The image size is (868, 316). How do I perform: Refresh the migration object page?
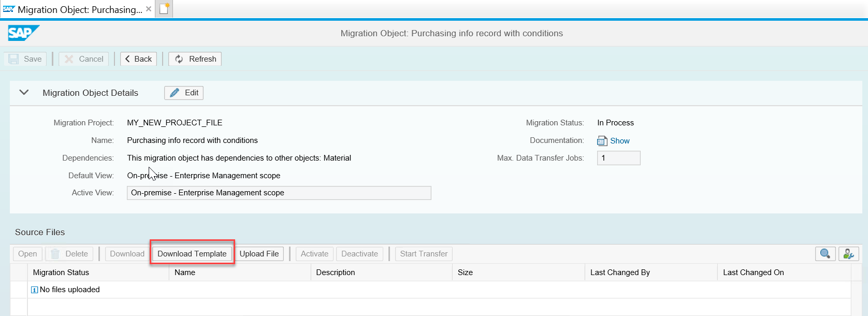pos(195,59)
